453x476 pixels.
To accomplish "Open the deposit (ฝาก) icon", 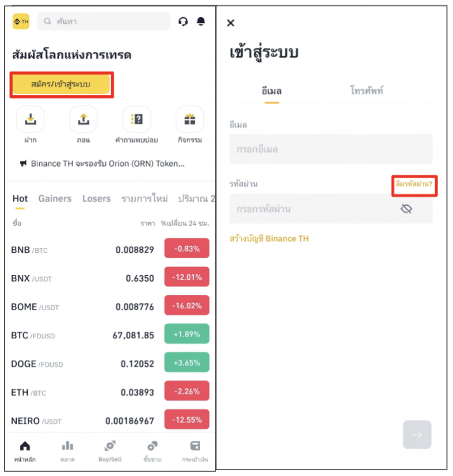I will pyautogui.click(x=31, y=119).
